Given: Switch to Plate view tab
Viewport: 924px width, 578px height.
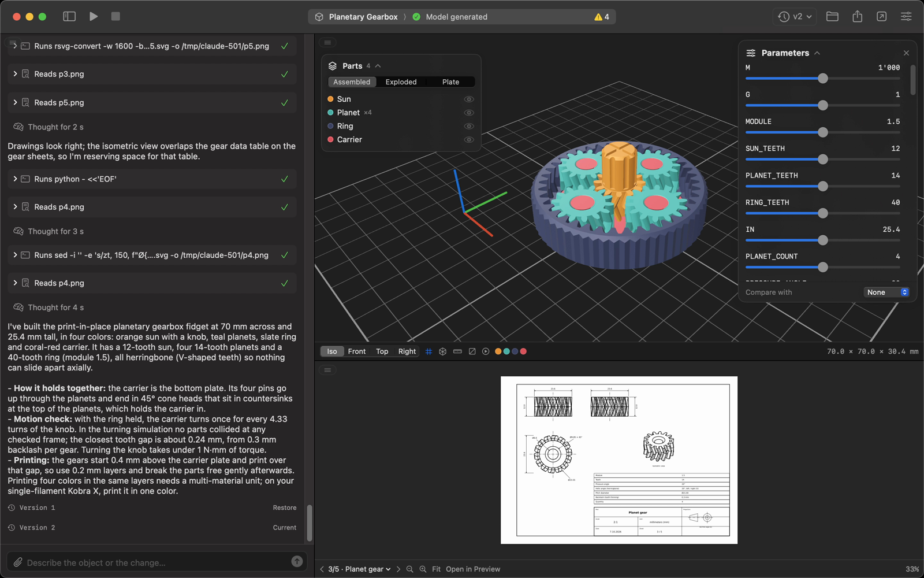Looking at the screenshot, I should point(450,82).
